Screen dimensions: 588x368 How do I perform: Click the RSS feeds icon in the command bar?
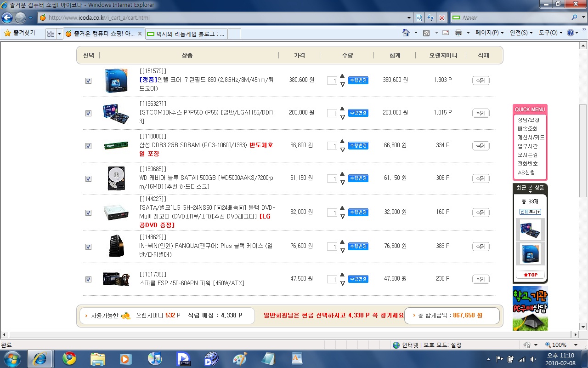(x=426, y=33)
